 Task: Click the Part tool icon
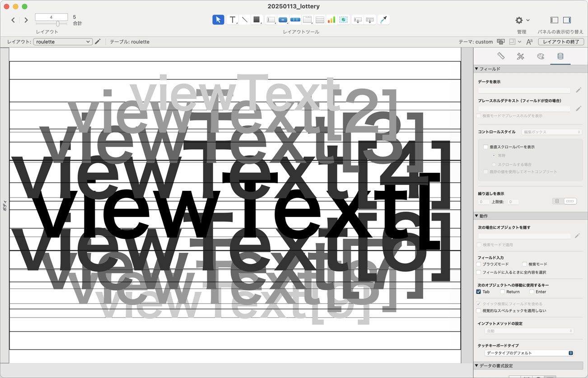coord(370,19)
